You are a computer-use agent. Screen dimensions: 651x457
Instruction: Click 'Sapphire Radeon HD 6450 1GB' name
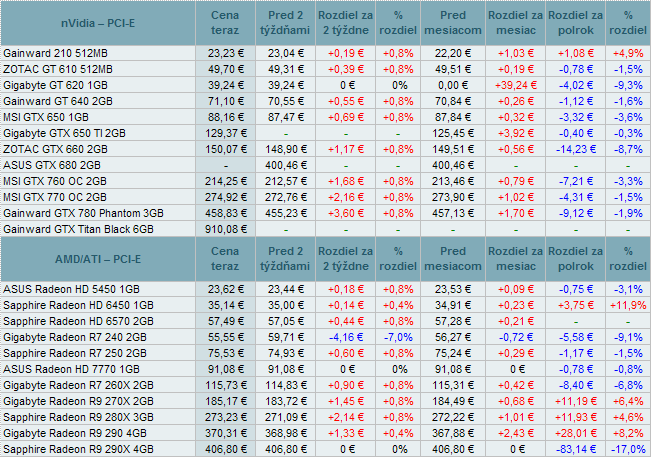click(78, 305)
